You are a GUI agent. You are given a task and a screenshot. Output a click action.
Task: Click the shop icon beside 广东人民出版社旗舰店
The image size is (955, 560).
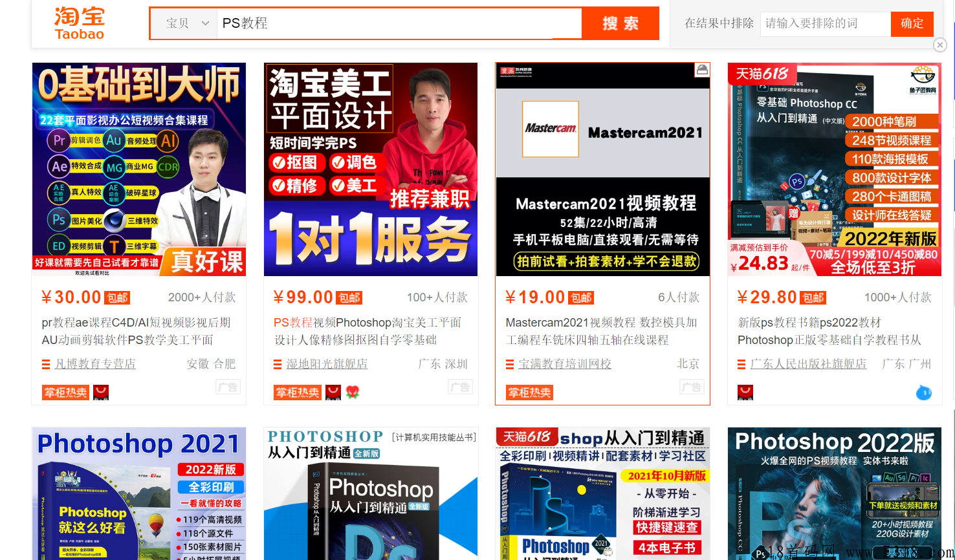pos(741,365)
